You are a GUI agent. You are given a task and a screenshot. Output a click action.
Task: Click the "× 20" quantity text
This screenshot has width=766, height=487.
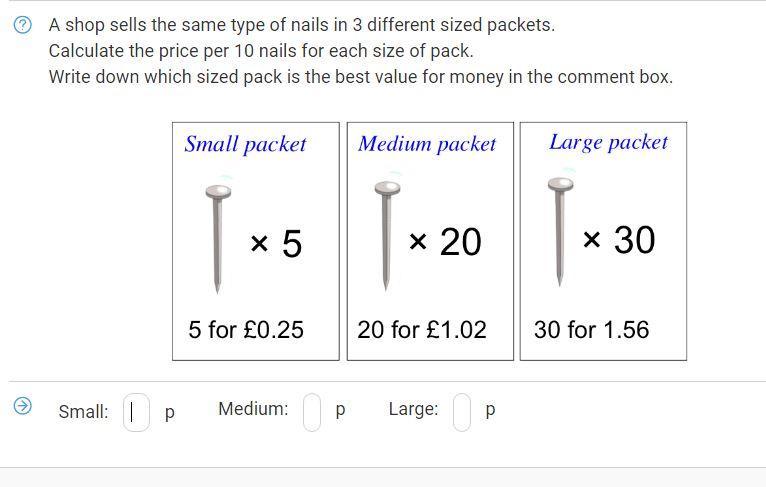coord(445,241)
